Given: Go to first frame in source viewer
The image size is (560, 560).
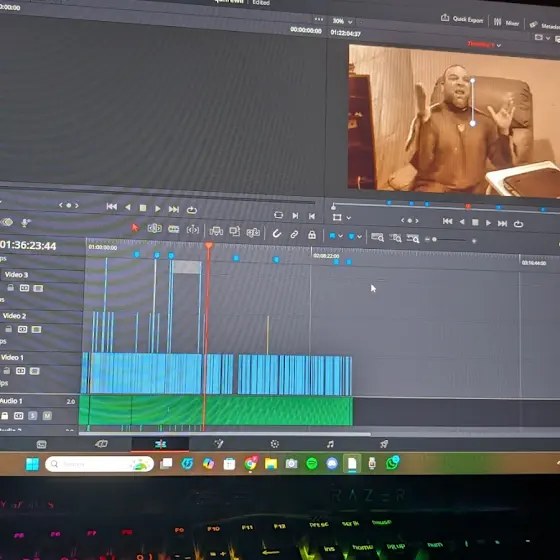Looking at the screenshot, I should [x=111, y=206].
